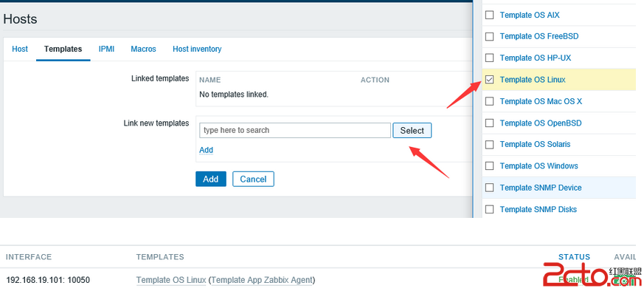Click the blue Add button

pos(211,179)
